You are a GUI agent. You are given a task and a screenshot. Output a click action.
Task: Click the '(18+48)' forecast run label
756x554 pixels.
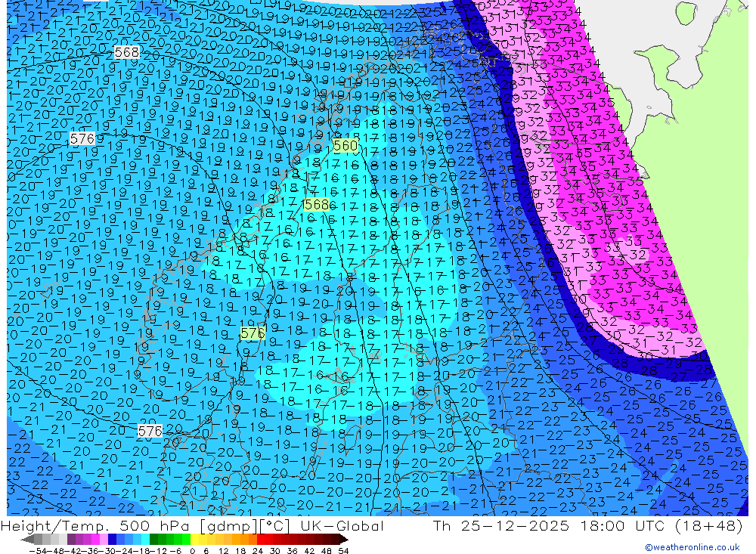(x=709, y=526)
